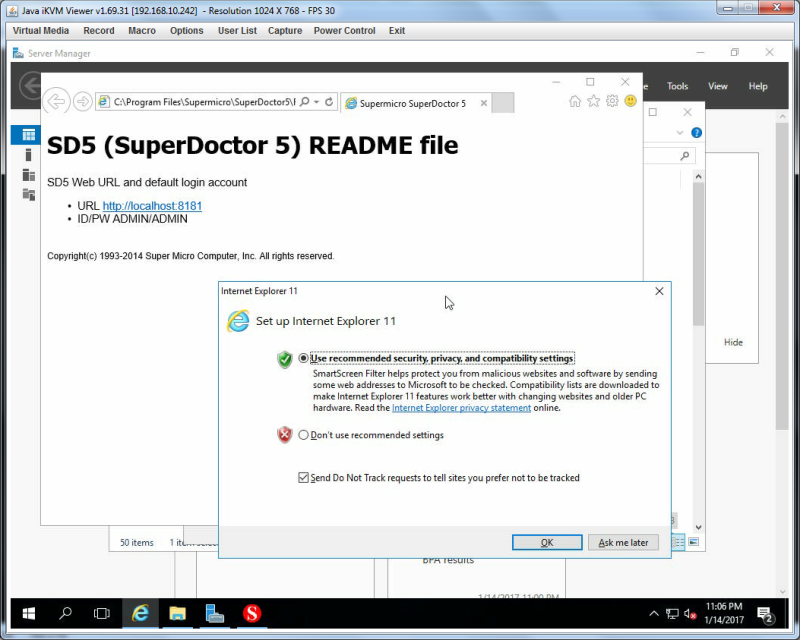
Task: Follow the http://localhost:8181 link
Action: pos(152,206)
